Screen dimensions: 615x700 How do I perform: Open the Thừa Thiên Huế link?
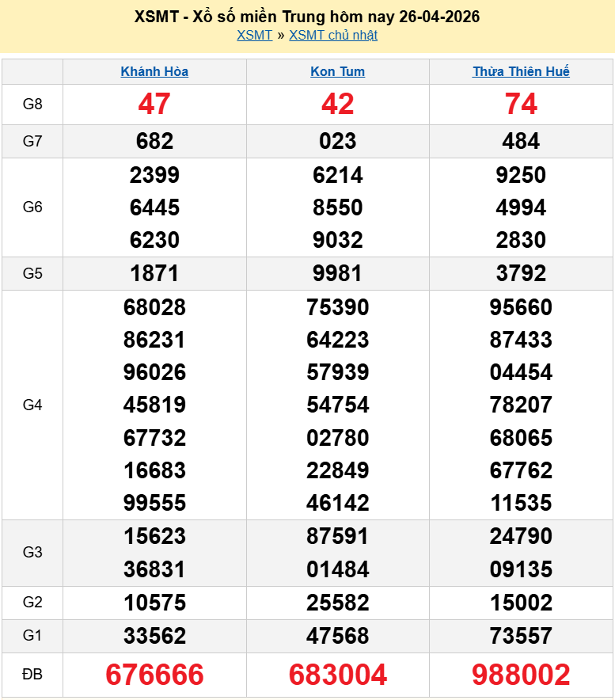[521, 72]
